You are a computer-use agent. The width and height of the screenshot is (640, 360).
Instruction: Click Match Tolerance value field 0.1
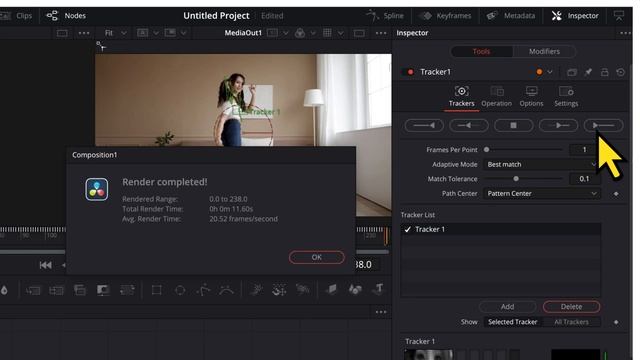[x=584, y=179]
